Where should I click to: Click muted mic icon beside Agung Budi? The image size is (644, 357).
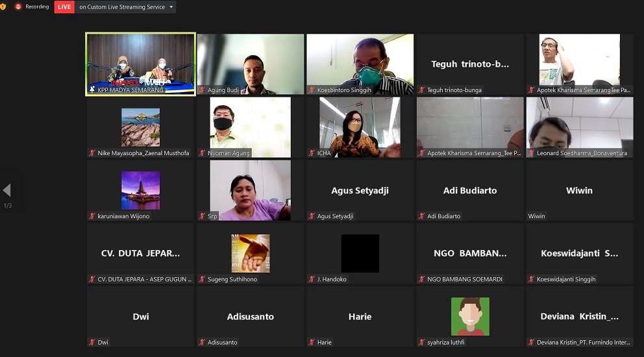202,90
